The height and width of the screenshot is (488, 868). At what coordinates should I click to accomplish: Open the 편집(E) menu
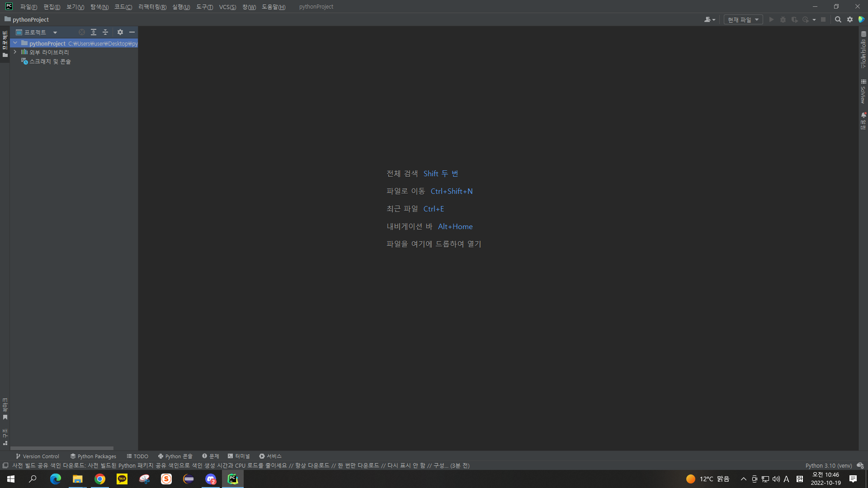pos(52,7)
